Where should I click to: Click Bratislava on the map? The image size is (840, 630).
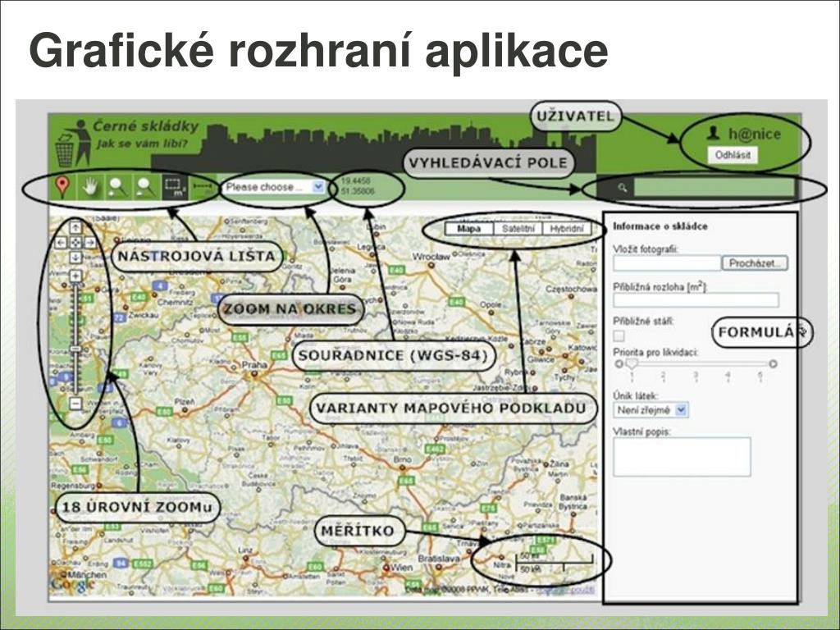[x=439, y=559]
